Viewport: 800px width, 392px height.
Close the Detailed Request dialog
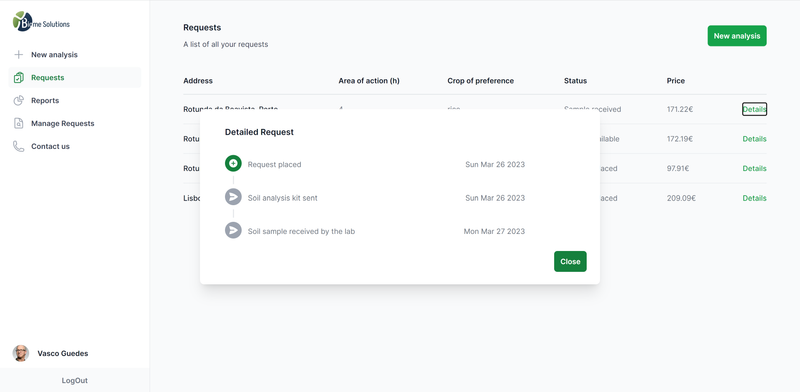click(570, 261)
